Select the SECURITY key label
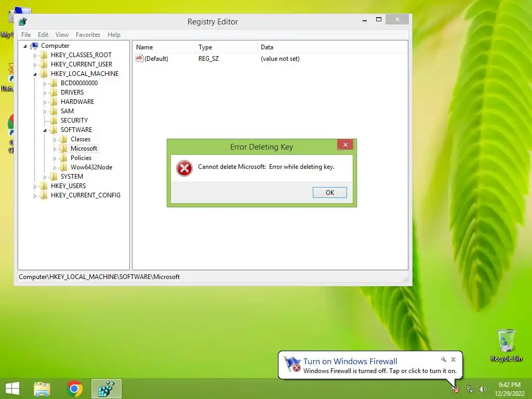Screen dimensions: 532x399 click(x=74, y=121)
